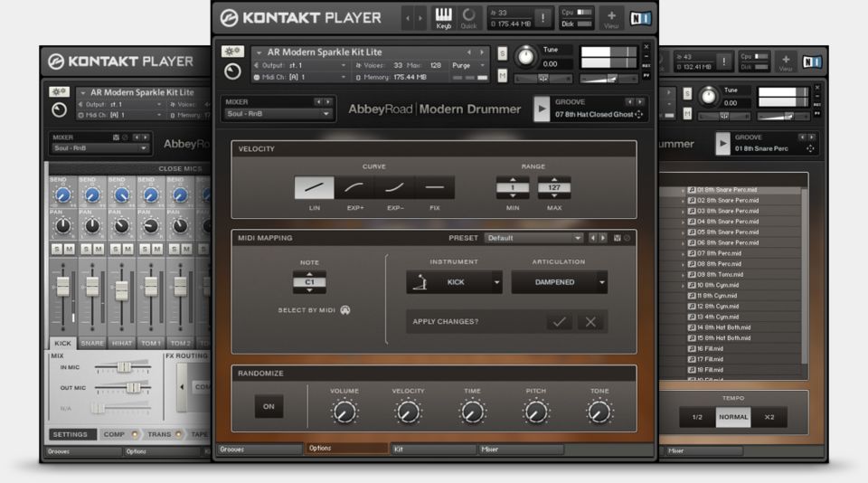Click the Select by MIDI icon
Screen dimensions: 868x483
(x=345, y=310)
